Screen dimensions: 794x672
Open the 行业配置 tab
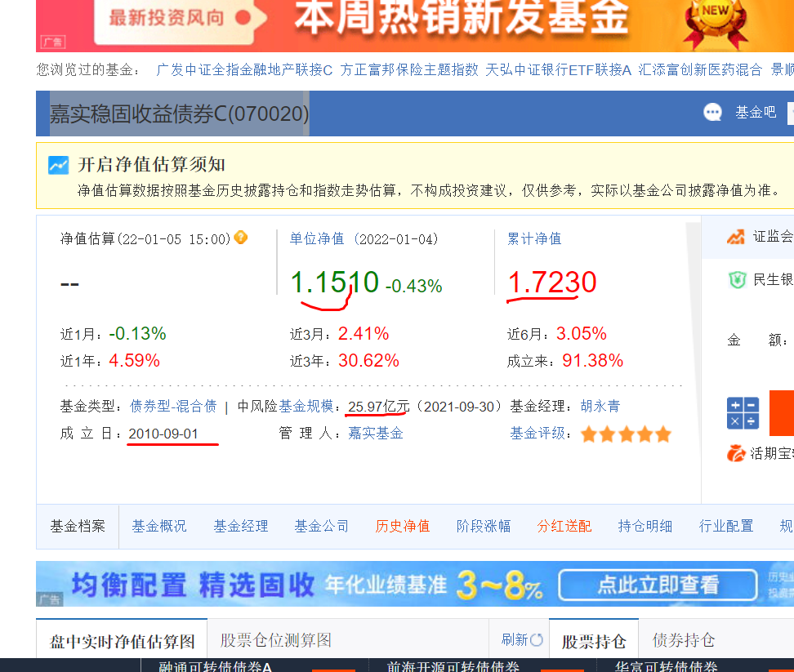[x=726, y=527]
